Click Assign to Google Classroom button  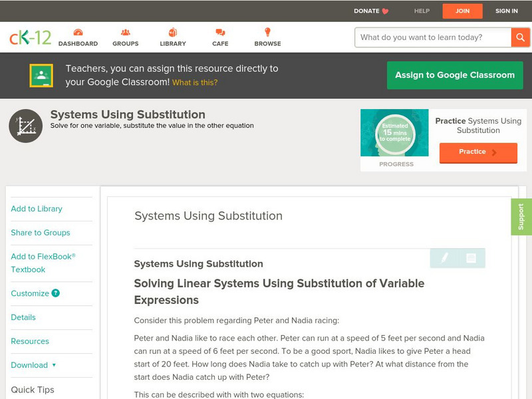pos(455,75)
